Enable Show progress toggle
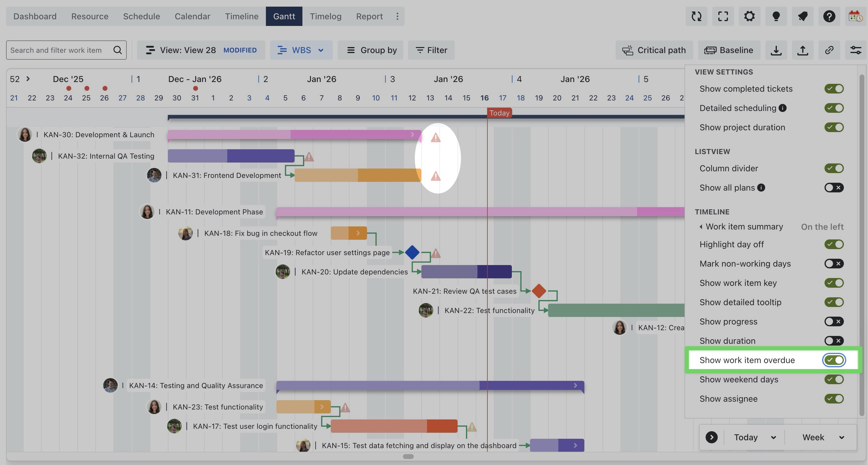 tap(834, 321)
